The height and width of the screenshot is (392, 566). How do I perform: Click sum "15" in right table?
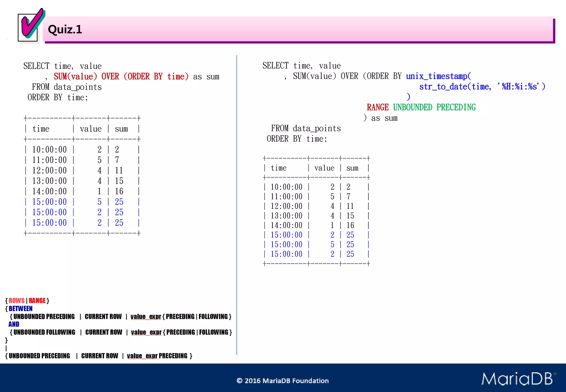point(350,216)
